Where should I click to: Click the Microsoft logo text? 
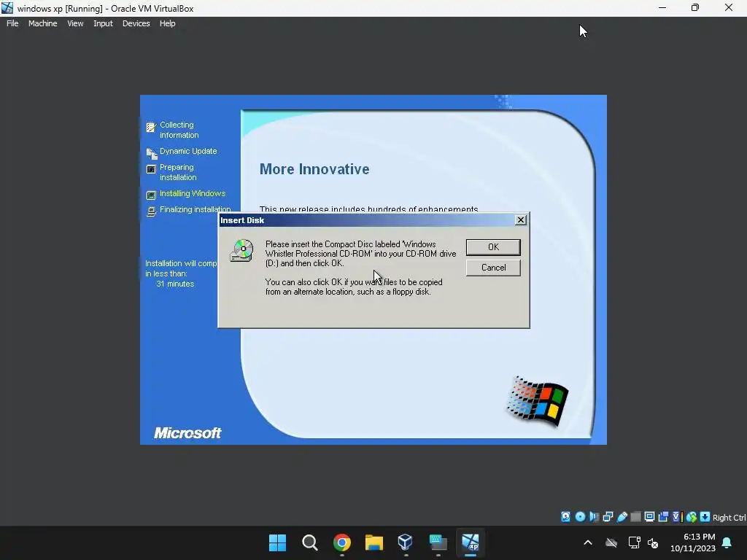click(x=187, y=433)
